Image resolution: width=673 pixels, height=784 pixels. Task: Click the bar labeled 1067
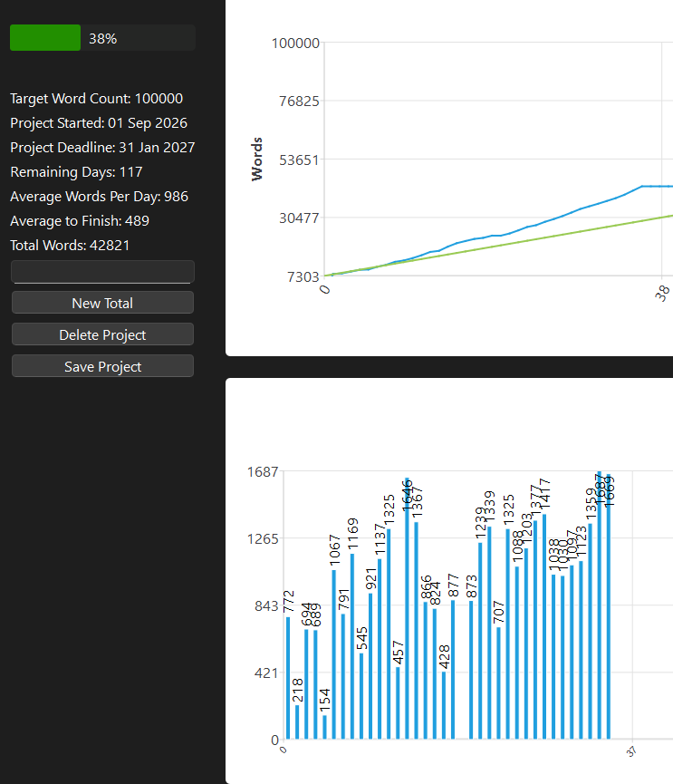click(333, 654)
